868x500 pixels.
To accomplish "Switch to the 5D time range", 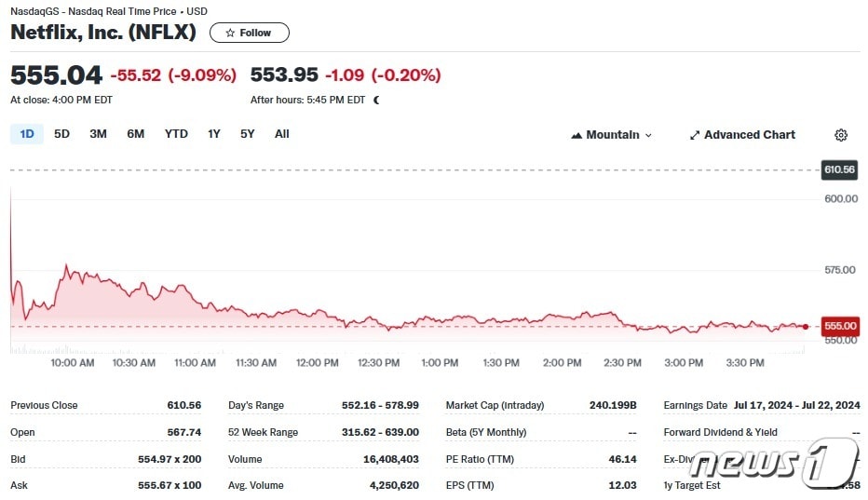I will (61, 134).
